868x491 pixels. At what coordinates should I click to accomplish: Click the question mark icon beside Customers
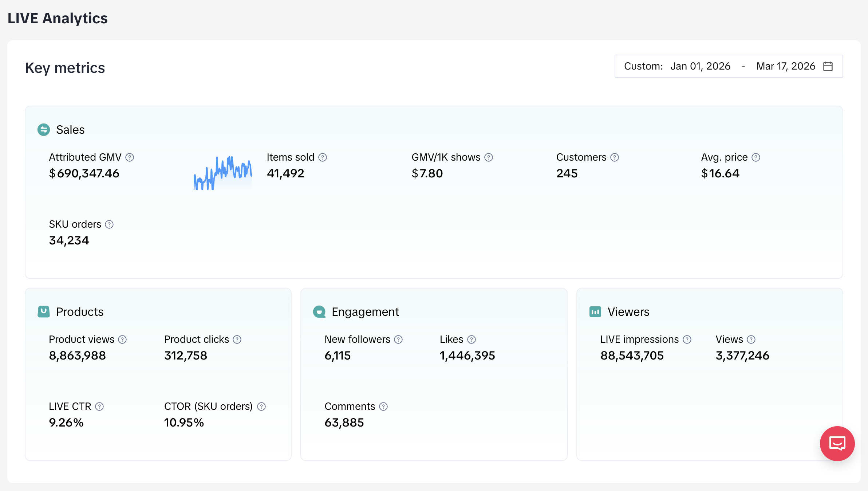click(615, 157)
